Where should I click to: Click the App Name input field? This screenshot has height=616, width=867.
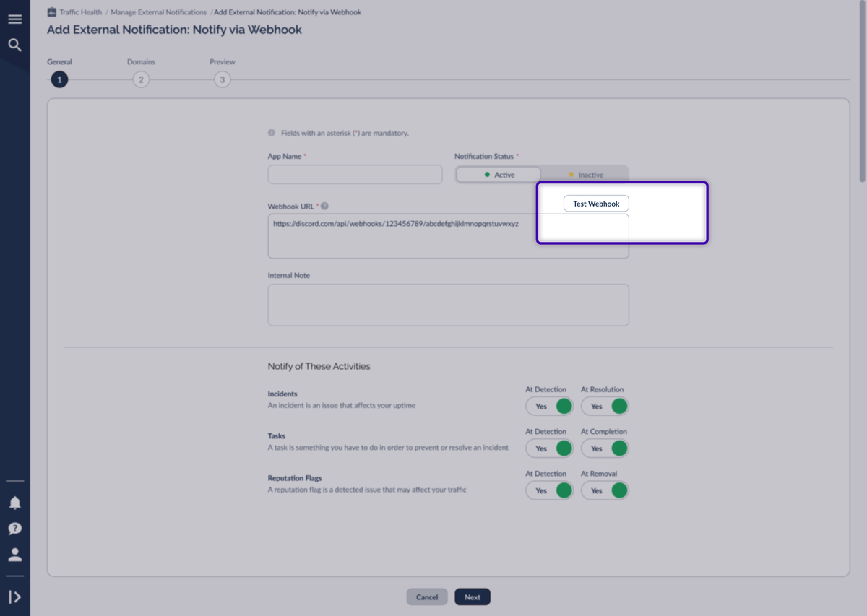pos(355,174)
